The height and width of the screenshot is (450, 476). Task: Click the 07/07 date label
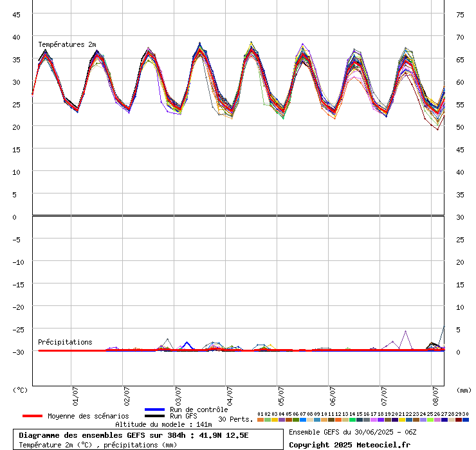click(384, 396)
